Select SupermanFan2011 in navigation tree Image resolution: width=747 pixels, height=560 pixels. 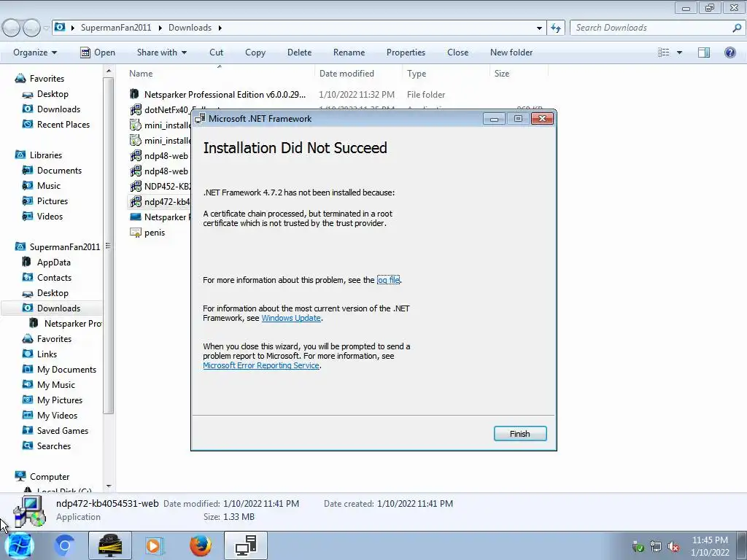pyautogui.click(x=64, y=246)
